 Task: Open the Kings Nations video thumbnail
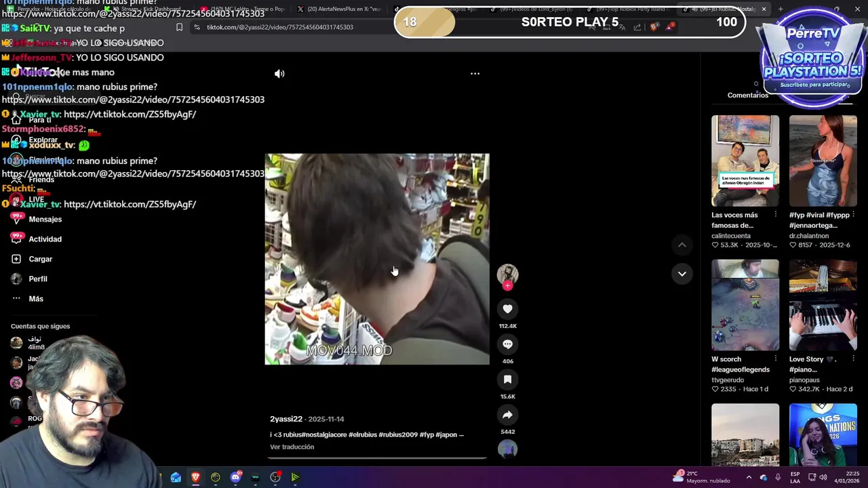823,434
